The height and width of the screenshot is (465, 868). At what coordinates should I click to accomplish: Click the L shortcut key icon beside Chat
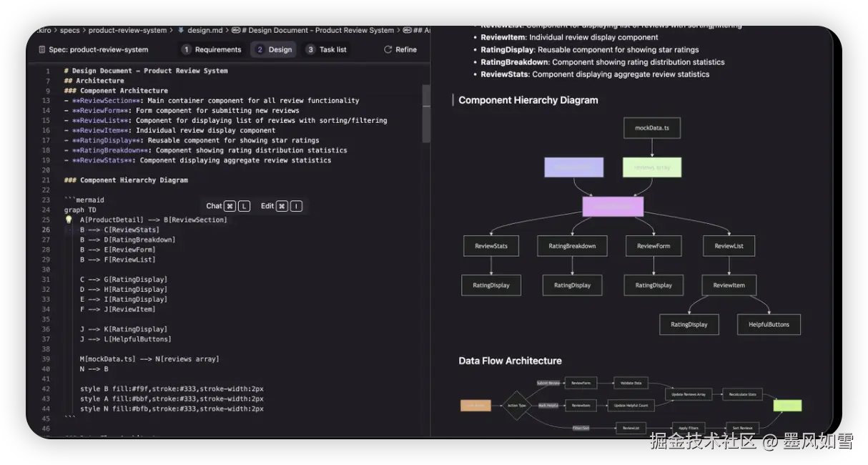245,206
